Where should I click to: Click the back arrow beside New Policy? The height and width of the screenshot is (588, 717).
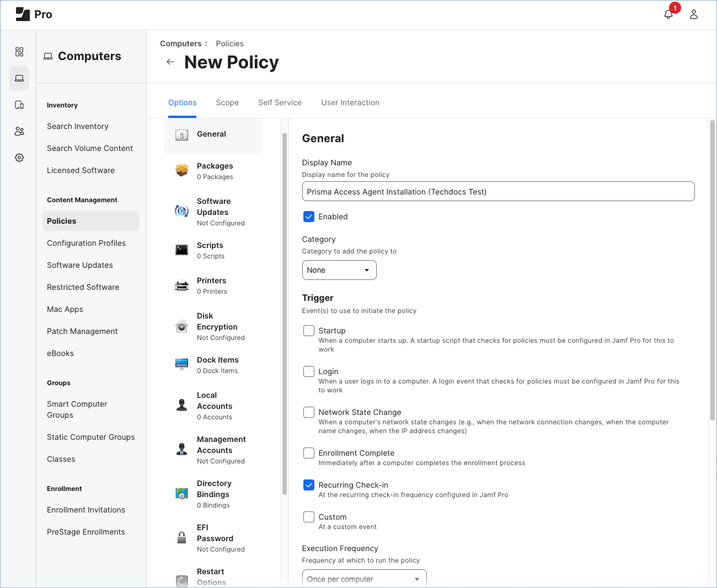coord(170,62)
